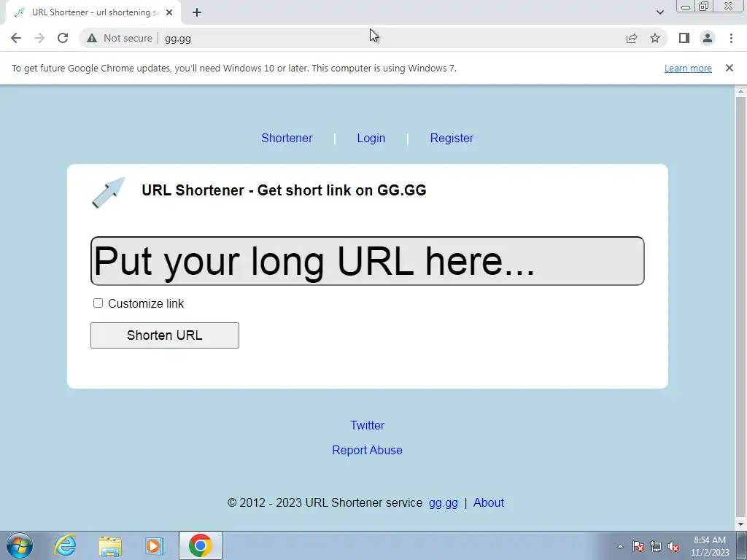Open the Chrome side panel
Viewport: 747px width, 560px height.
684,38
